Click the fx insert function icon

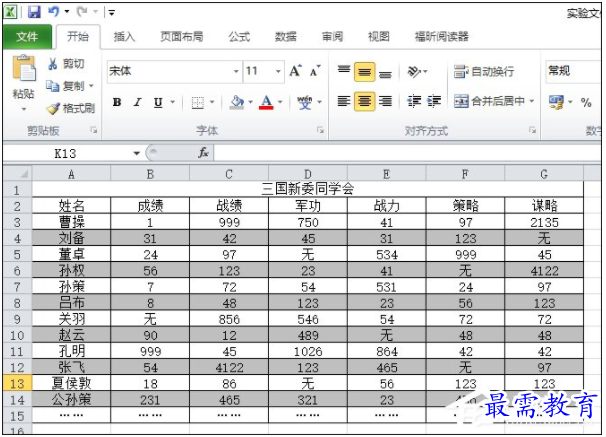[x=203, y=153]
